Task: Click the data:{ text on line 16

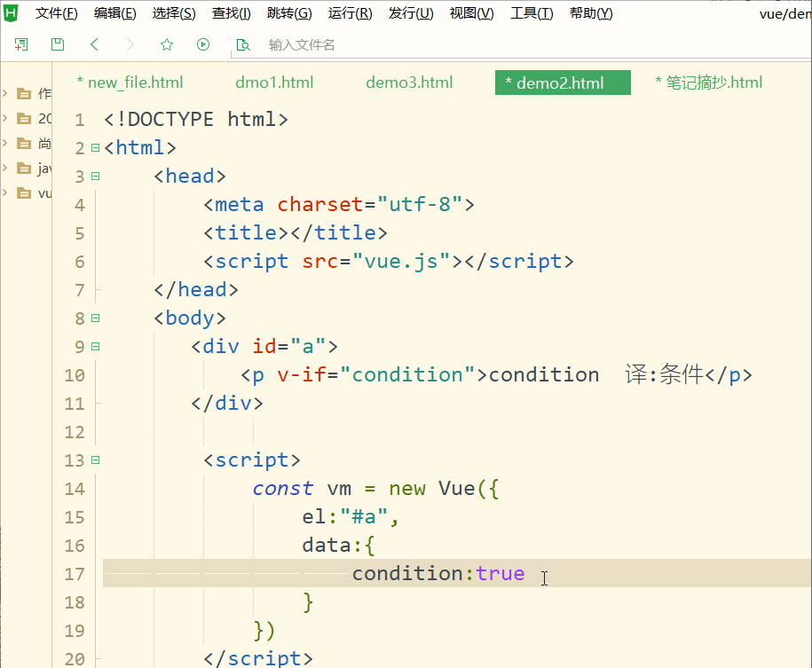Action: [x=339, y=545]
